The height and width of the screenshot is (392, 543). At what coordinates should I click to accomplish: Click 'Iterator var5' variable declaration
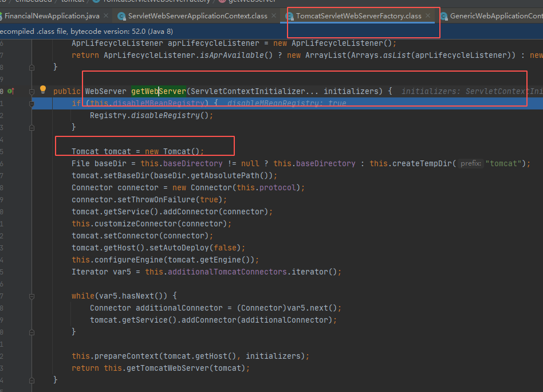pos(101,272)
